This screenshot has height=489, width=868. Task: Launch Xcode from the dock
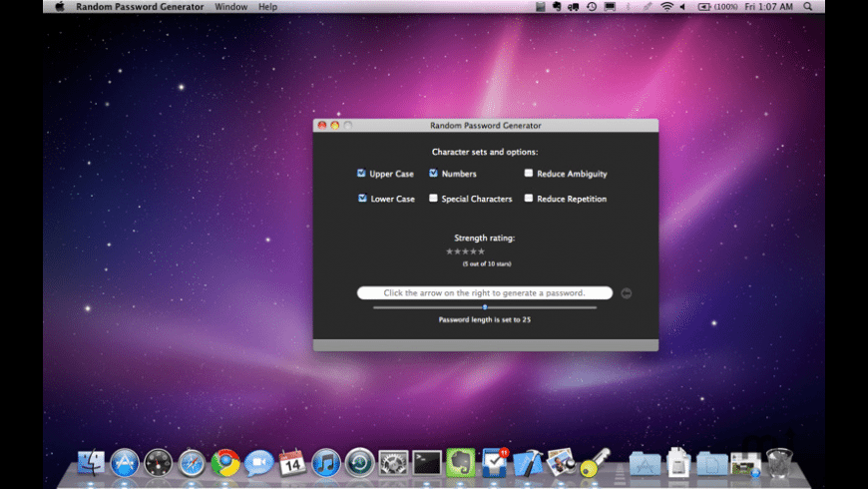pyautogui.click(x=528, y=462)
